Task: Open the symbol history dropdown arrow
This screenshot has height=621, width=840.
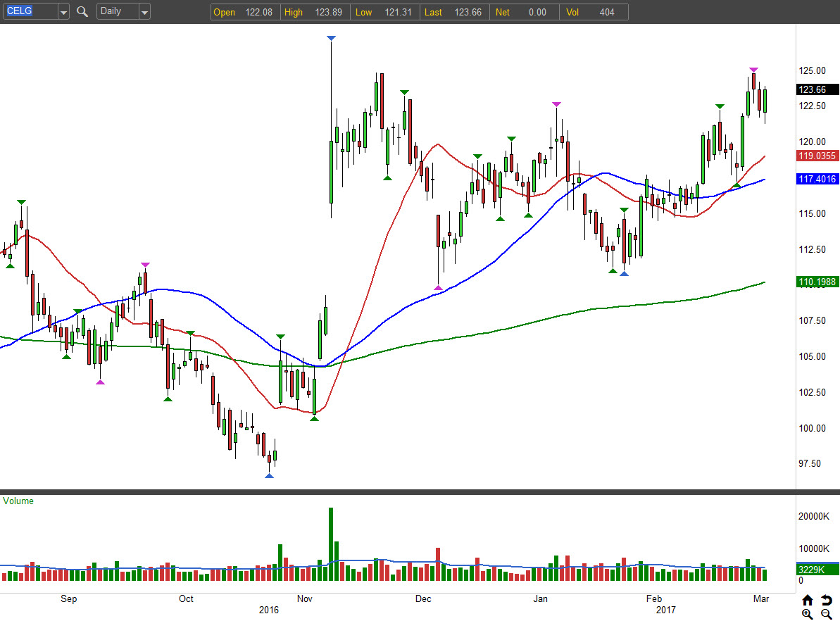Action: pyautogui.click(x=64, y=12)
